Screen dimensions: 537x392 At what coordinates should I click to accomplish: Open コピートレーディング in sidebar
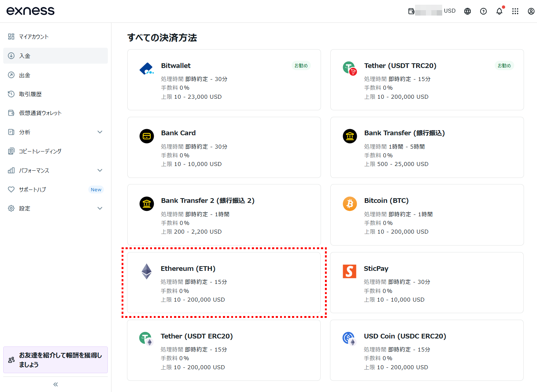tap(55, 151)
